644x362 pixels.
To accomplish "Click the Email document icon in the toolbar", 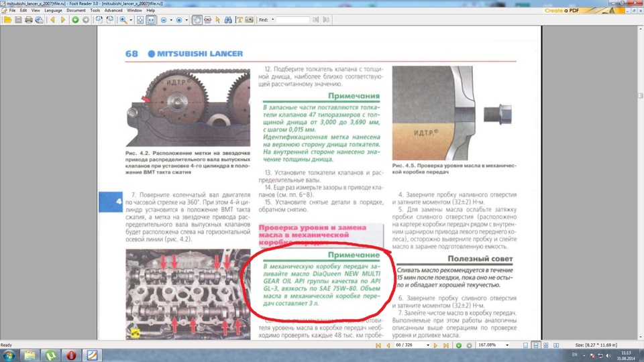I will (39, 19).
